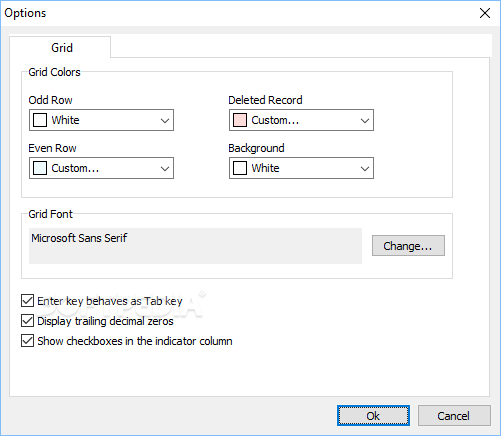Select the Custom... text in Even Row combo
501x436 pixels.
(75, 168)
